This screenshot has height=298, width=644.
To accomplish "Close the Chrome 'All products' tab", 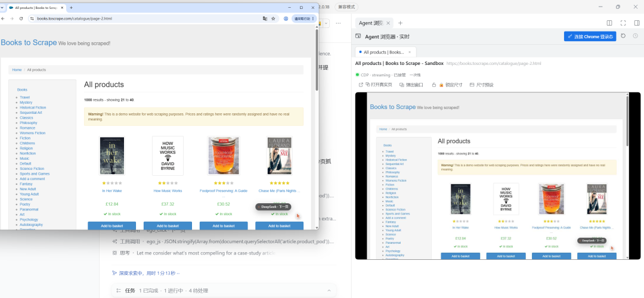I will 63,7.
